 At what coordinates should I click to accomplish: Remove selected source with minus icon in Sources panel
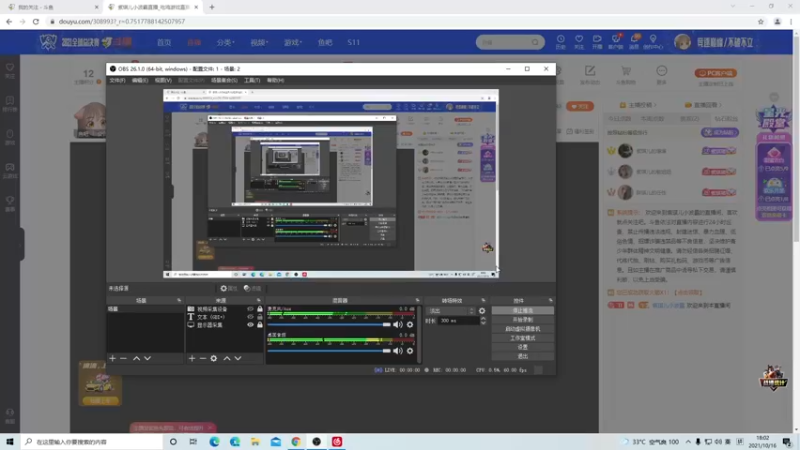click(203, 359)
